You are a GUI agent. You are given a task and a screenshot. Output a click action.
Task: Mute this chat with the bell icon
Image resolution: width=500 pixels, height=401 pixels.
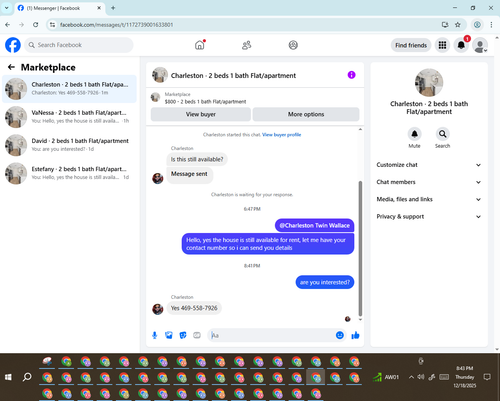414,134
